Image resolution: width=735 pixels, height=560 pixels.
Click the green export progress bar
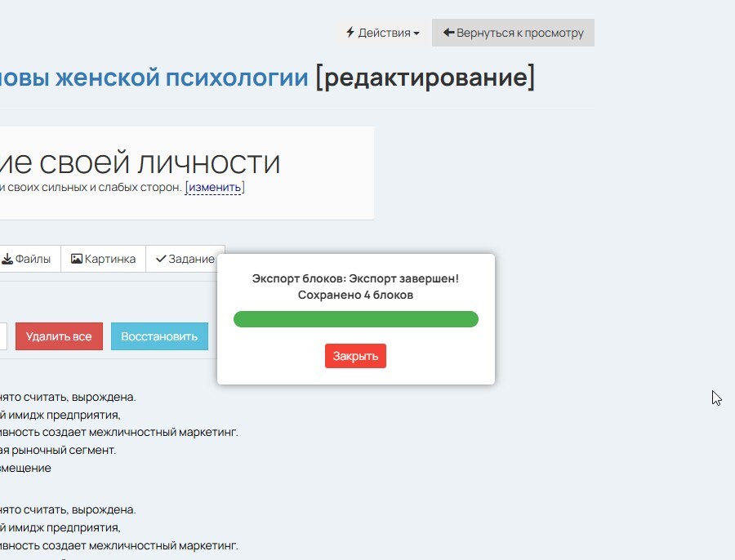(355, 319)
